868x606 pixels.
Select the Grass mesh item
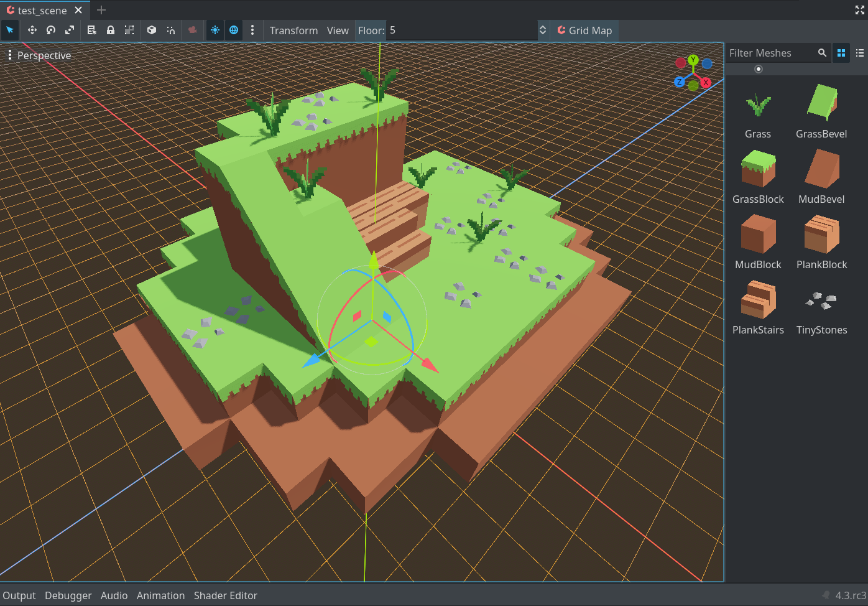(758, 112)
